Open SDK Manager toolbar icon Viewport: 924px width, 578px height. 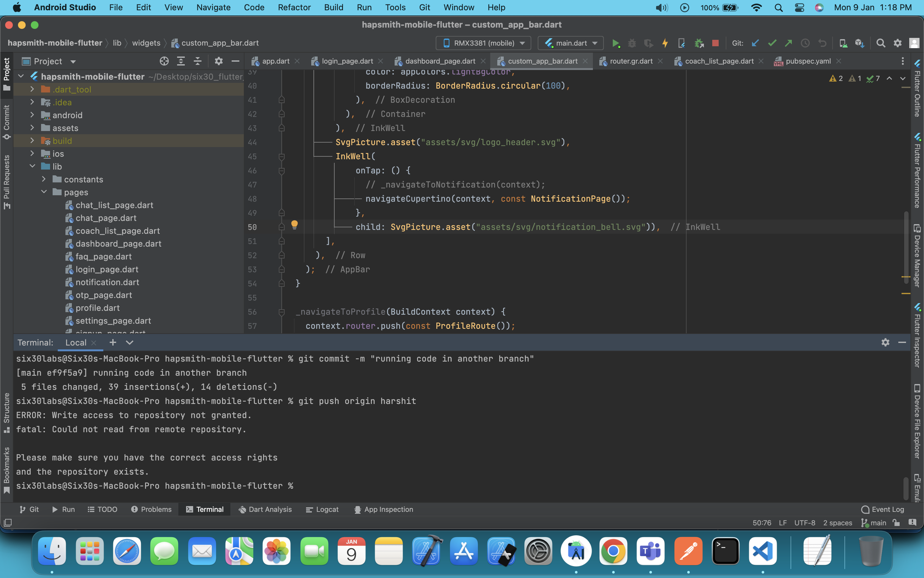click(859, 43)
